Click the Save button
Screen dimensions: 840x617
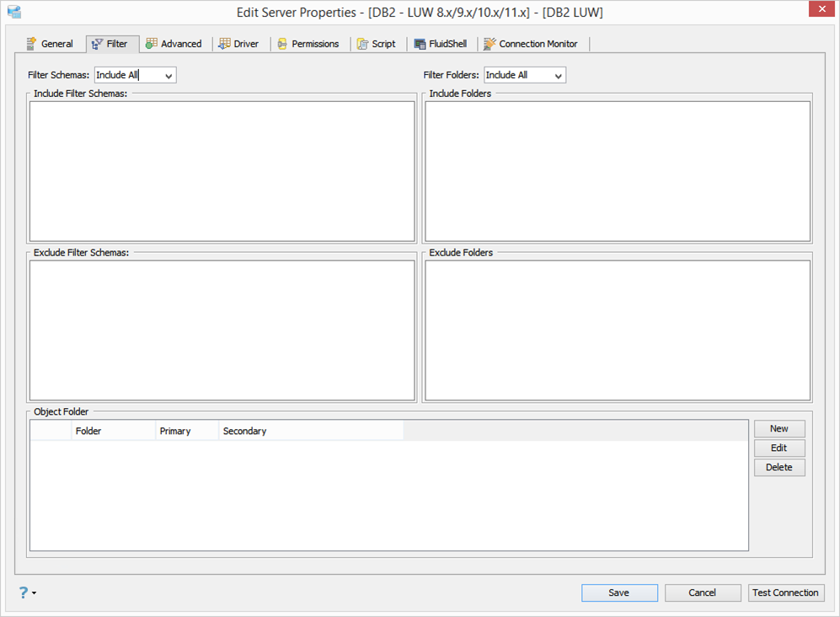(x=619, y=593)
